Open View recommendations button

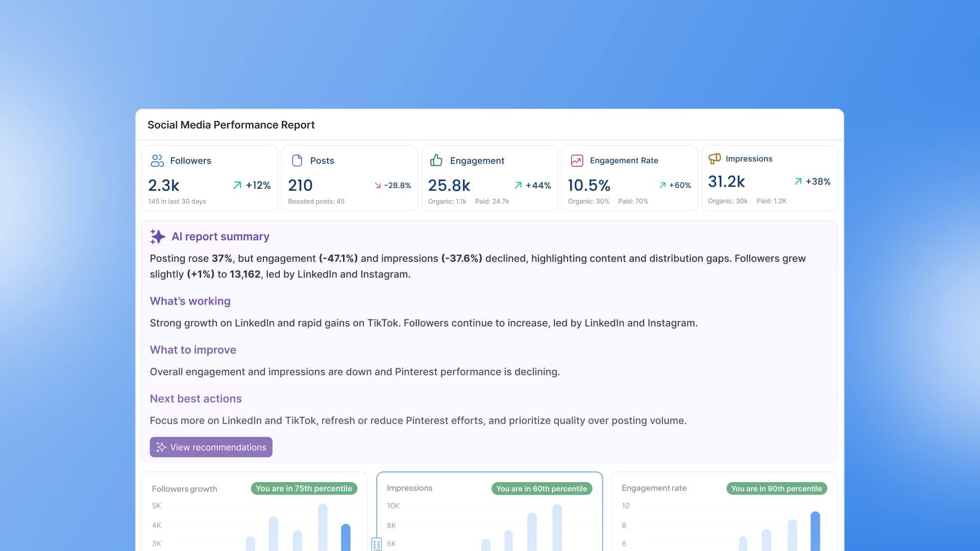[x=211, y=447]
